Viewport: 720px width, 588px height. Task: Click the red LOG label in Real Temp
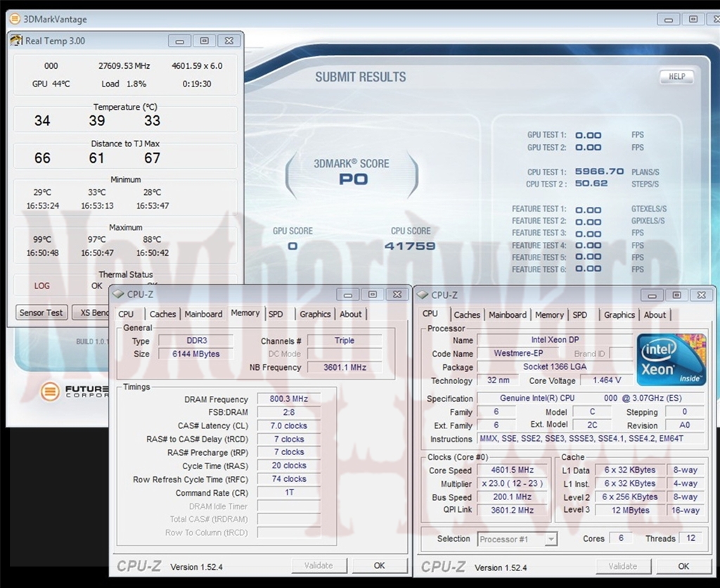point(41,286)
